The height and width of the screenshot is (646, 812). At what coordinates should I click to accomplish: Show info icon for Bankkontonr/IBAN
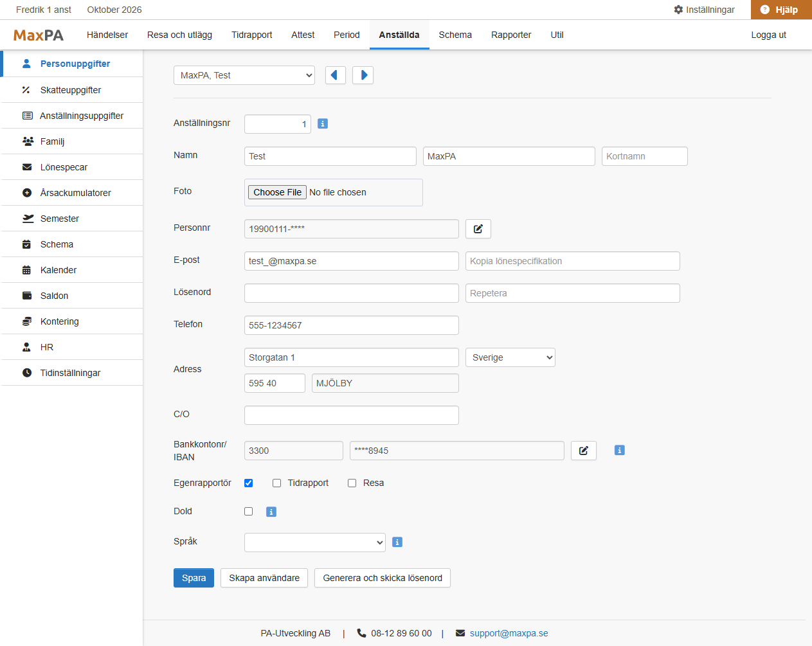click(x=620, y=451)
